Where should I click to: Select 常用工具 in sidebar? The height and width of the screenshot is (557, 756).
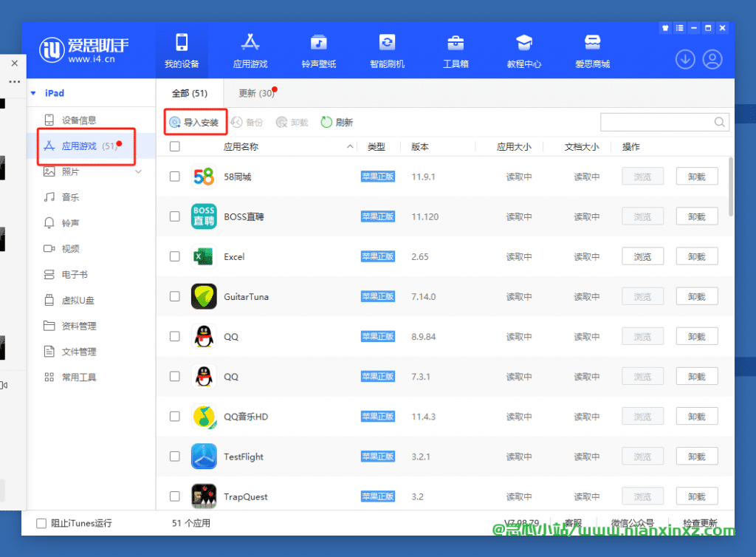click(x=78, y=377)
